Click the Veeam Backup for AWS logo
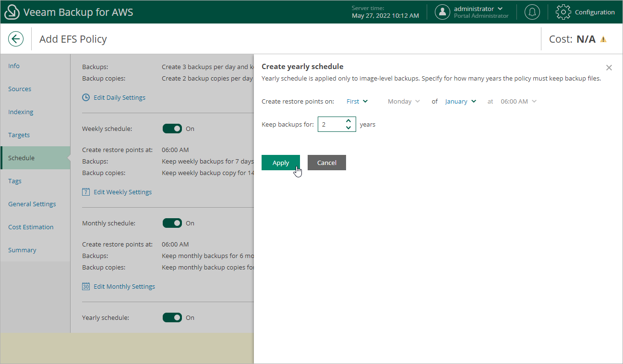 pos(12,12)
